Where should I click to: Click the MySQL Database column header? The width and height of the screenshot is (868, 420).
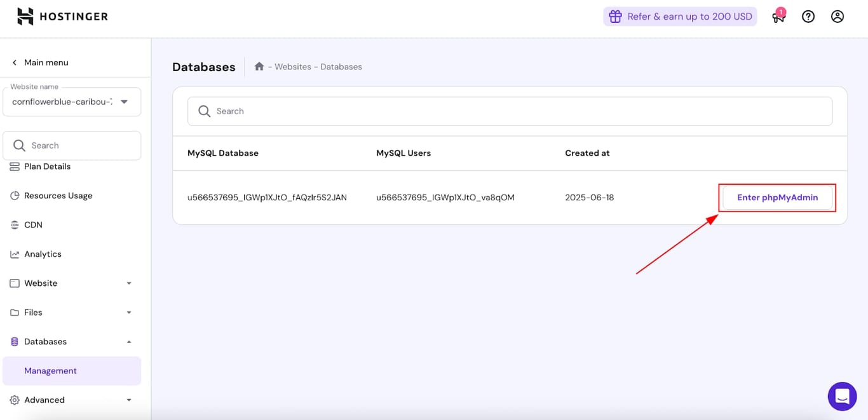click(223, 153)
